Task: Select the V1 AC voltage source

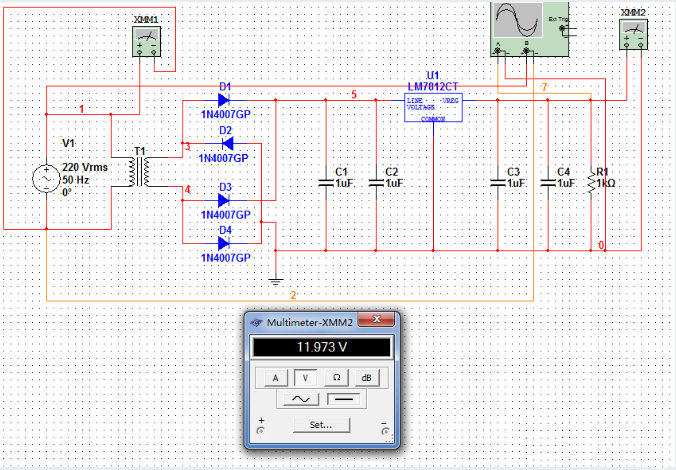Action: coord(47,179)
